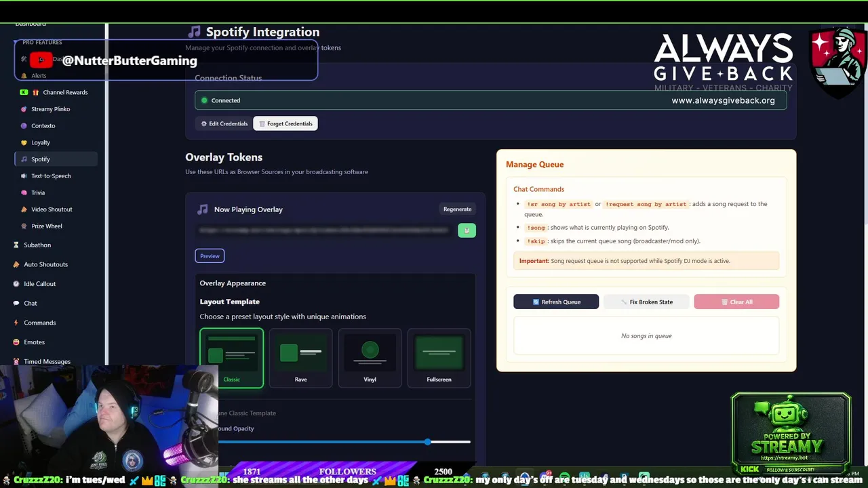Click the Prize Wheel sidebar icon
The width and height of the screenshot is (868, 488).
click(x=24, y=226)
